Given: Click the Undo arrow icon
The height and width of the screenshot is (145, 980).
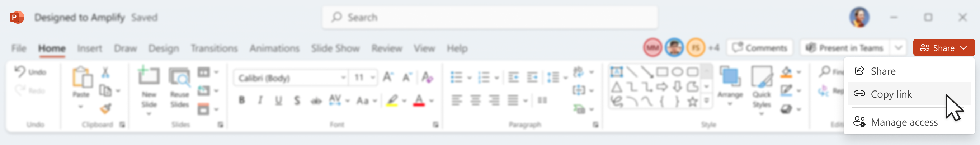Looking at the screenshot, I should [x=20, y=71].
